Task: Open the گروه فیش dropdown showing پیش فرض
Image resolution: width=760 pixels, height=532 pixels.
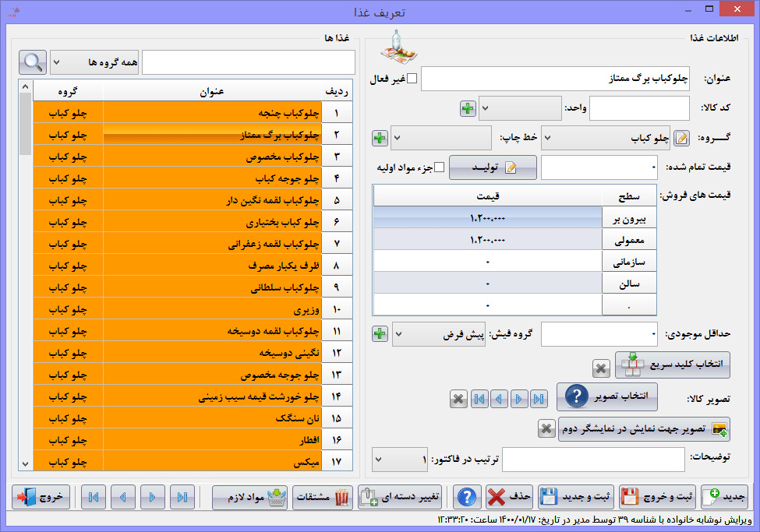Action: pos(439,334)
